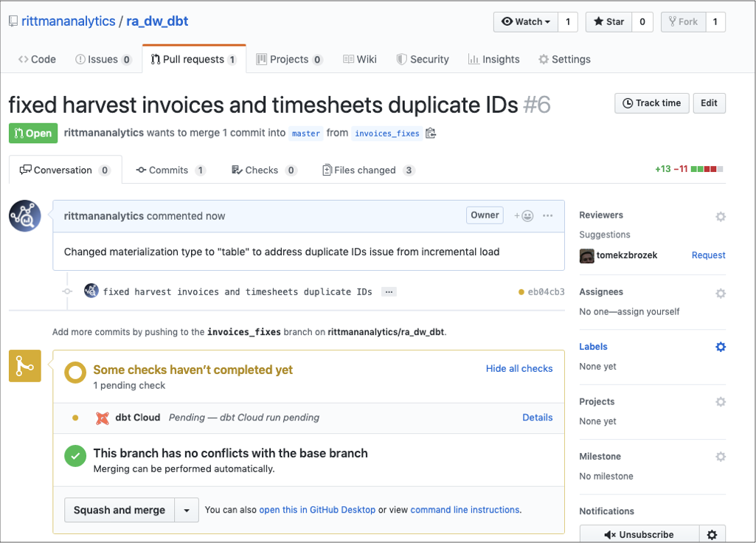756x543 pixels.
Task: Click the repository book icon
Action: coord(13,21)
